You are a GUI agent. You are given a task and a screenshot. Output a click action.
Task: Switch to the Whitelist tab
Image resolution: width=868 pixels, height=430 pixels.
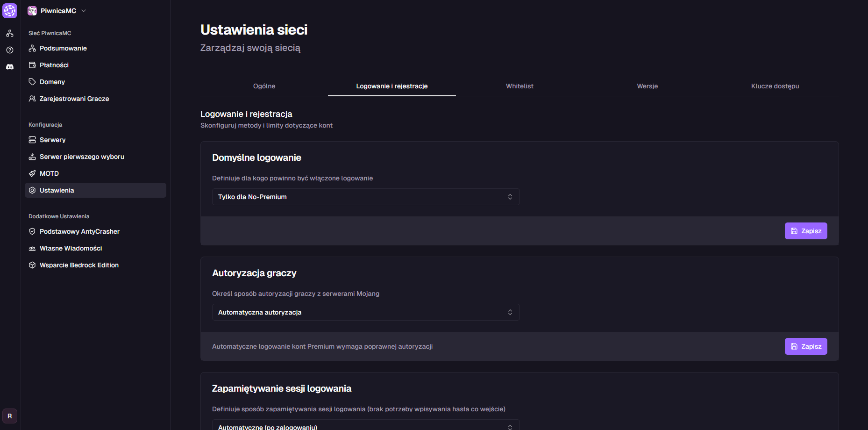tap(519, 86)
